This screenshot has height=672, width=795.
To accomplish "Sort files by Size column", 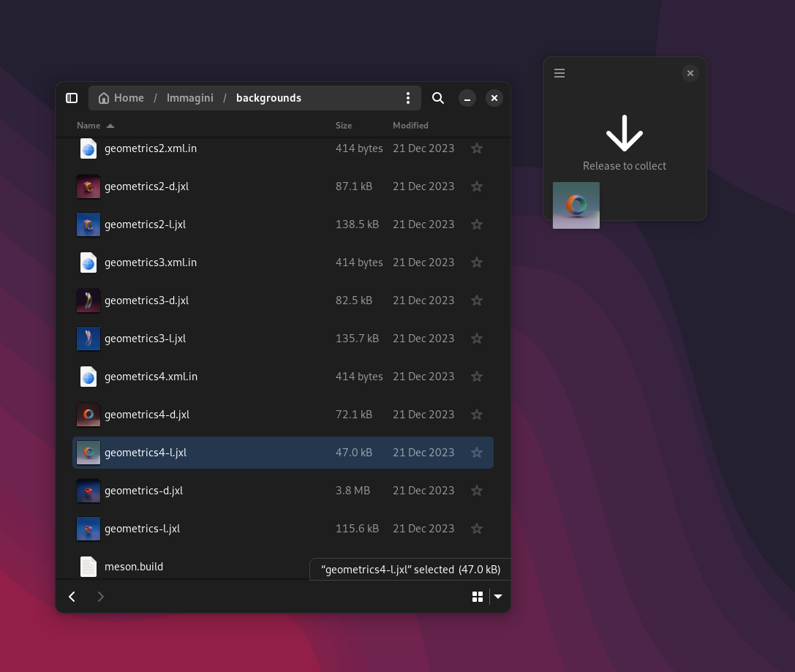I will (343, 125).
